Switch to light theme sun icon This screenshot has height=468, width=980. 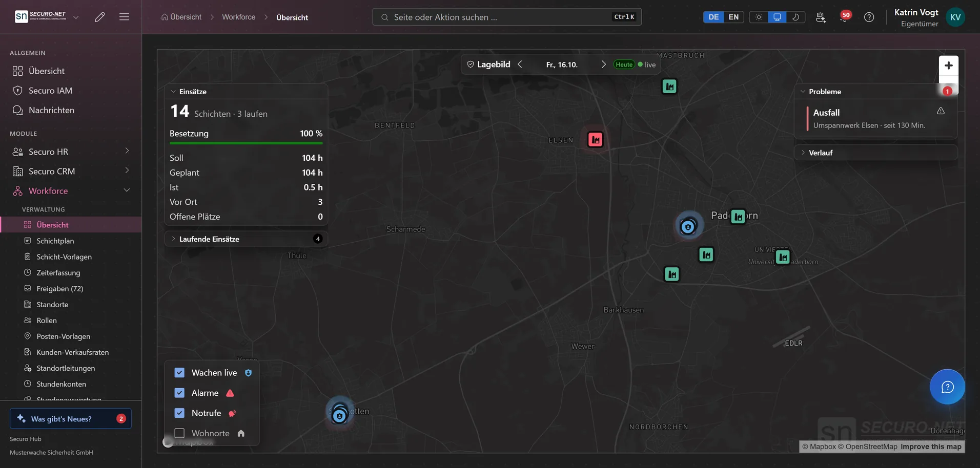point(759,17)
